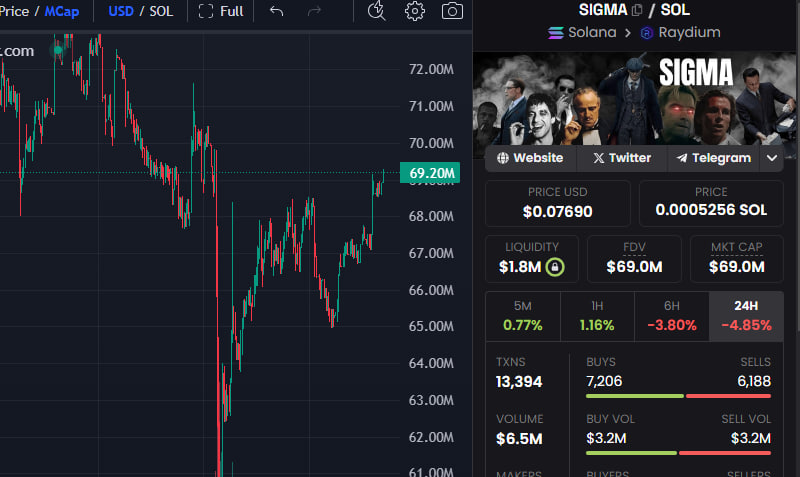Image resolution: width=800 pixels, height=477 pixels.
Task: Click the SIGMA / SOL pair title
Action: [x=634, y=10]
